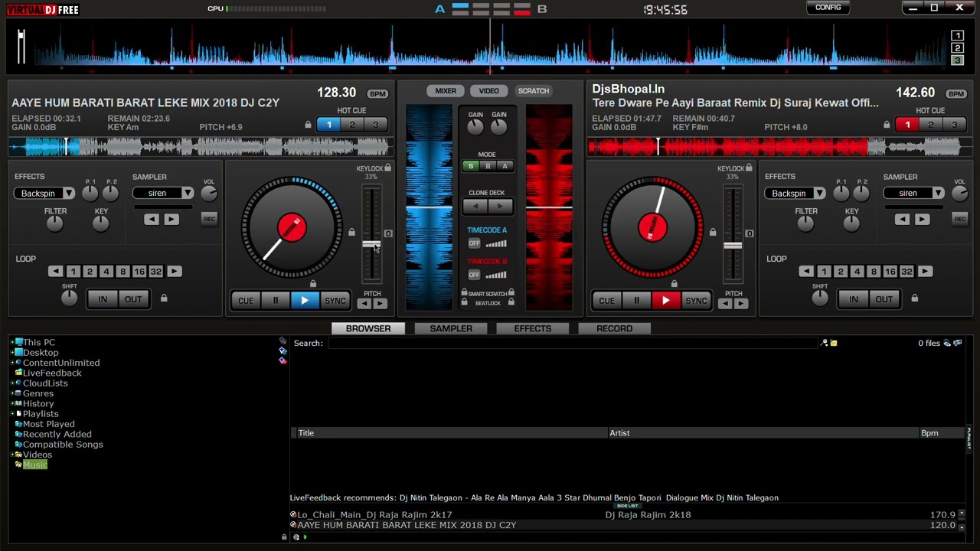The width and height of the screenshot is (980, 551).
Task: Halve left deck loop with left arrow
Action: click(55, 272)
